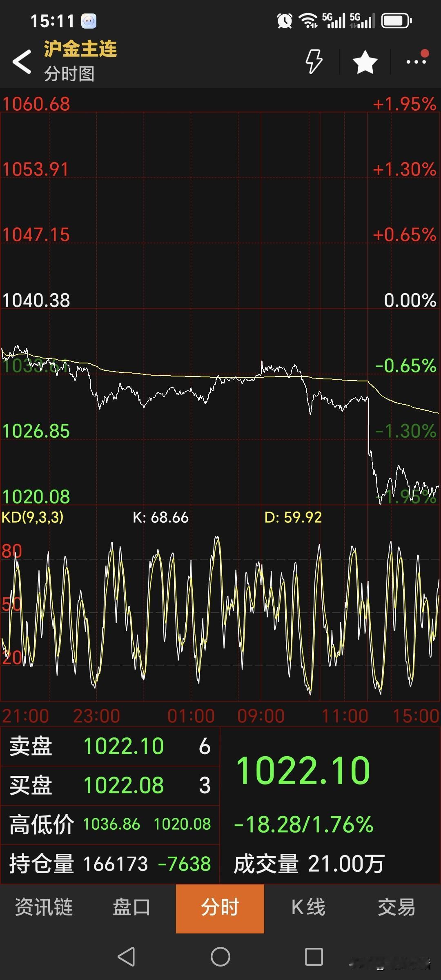Open the alarm clock status icon
Image resolution: width=441 pixels, height=980 pixels.
click(x=285, y=21)
